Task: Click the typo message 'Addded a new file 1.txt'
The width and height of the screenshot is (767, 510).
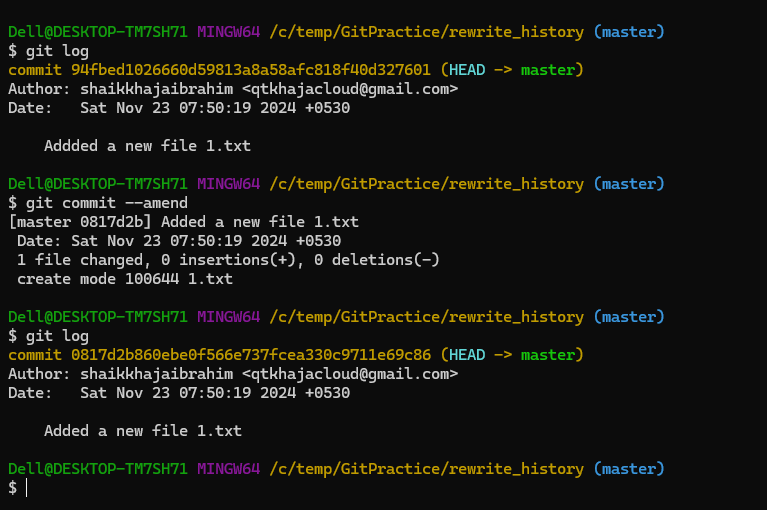Action: coord(147,146)
